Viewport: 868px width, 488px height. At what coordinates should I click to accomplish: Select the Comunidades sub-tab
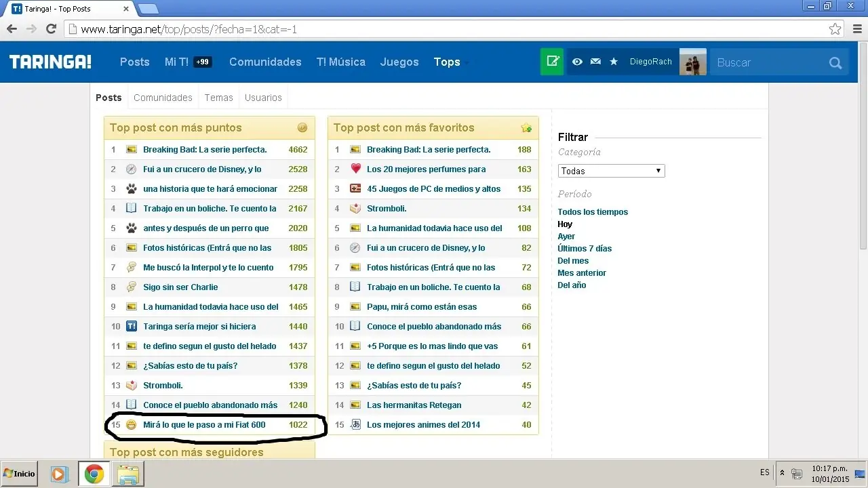(x=163, y=98)
